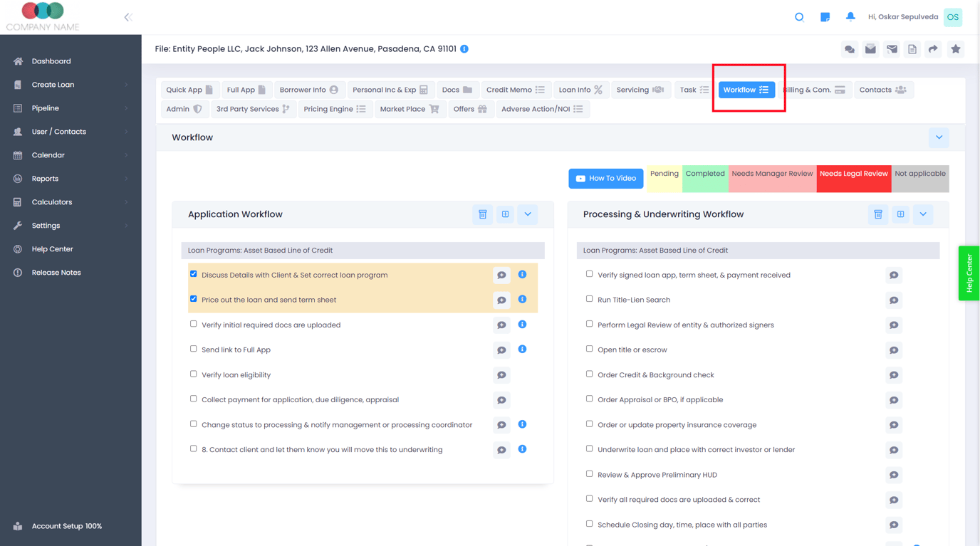The image size is (980, 546).
Task: Select the forward arrow icon near the star
Action: 934,49
